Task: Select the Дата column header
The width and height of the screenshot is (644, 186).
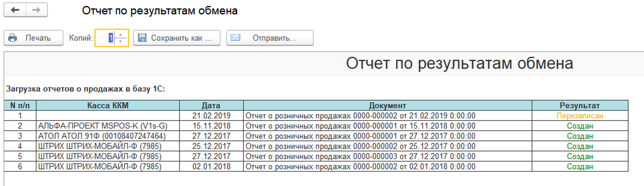Action: click(211, 105)
